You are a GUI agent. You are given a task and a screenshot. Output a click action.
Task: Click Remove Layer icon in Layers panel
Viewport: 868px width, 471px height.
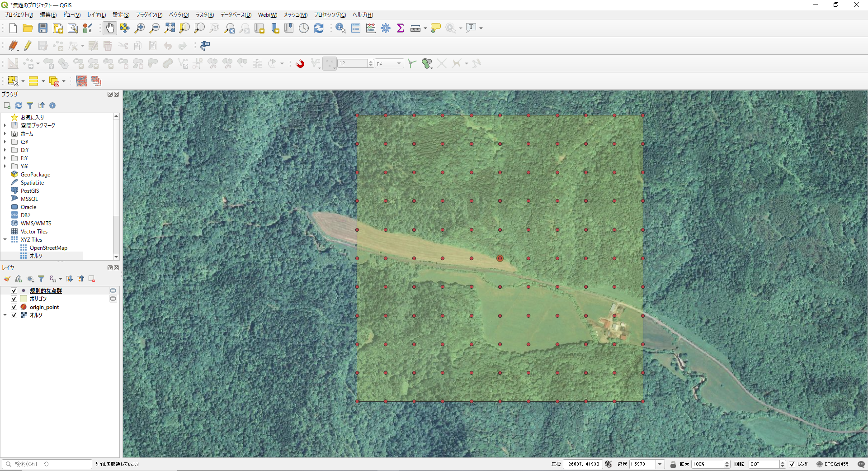92,279
